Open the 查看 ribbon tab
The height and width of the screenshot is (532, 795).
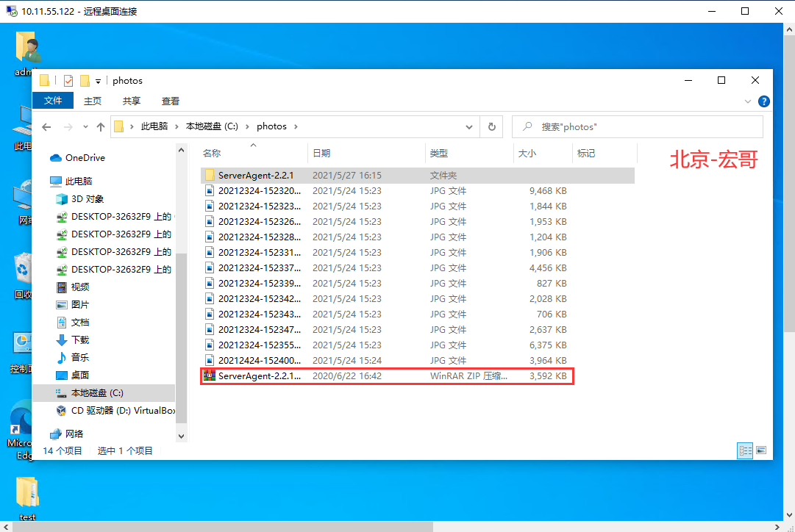tap(171, 101)
